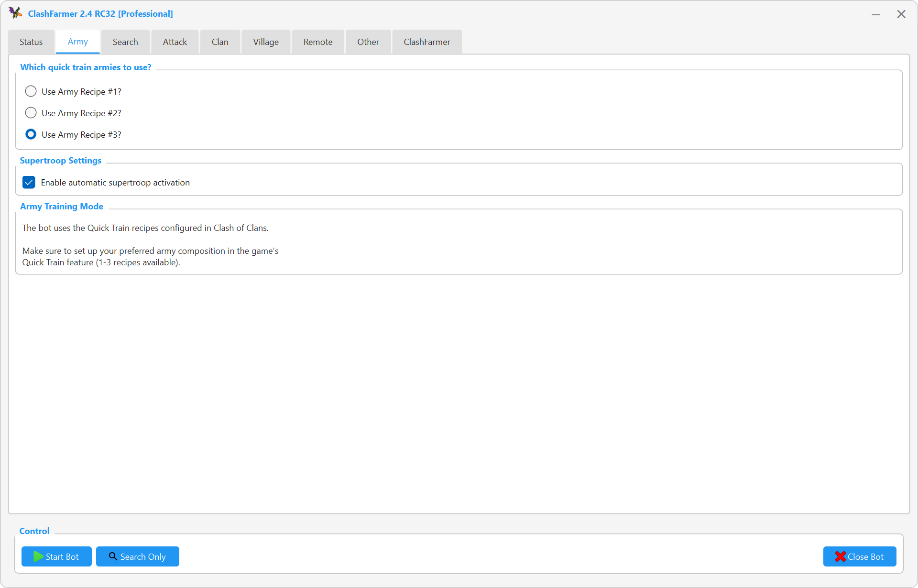Go to the Attack tab
The width and height of the screenshot is (918, 588).
pos(175,42)
